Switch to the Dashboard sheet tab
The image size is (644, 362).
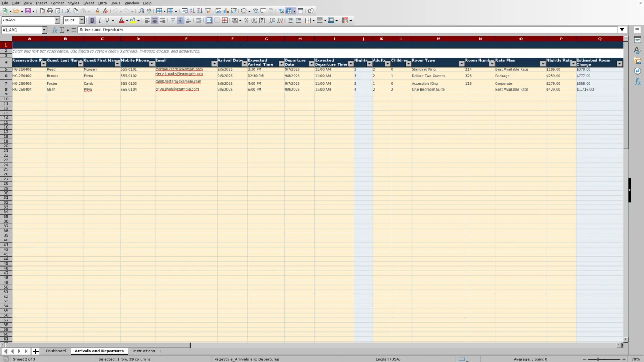pos(56,351)
